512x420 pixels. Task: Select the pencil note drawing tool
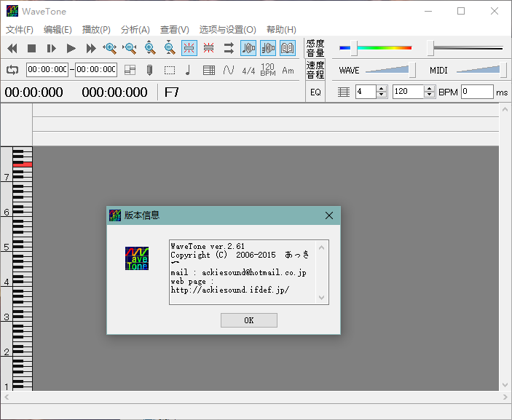(x=149, y=70)
